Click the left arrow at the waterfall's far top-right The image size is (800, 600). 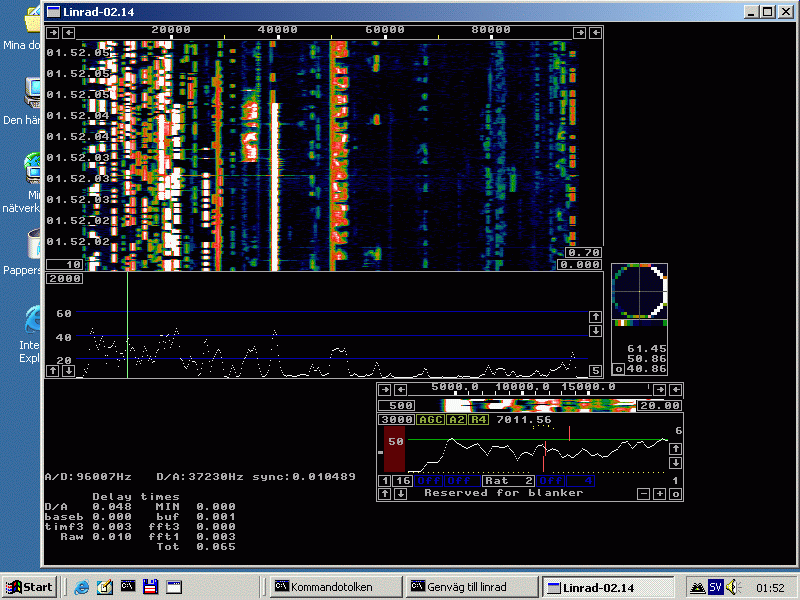595,33
